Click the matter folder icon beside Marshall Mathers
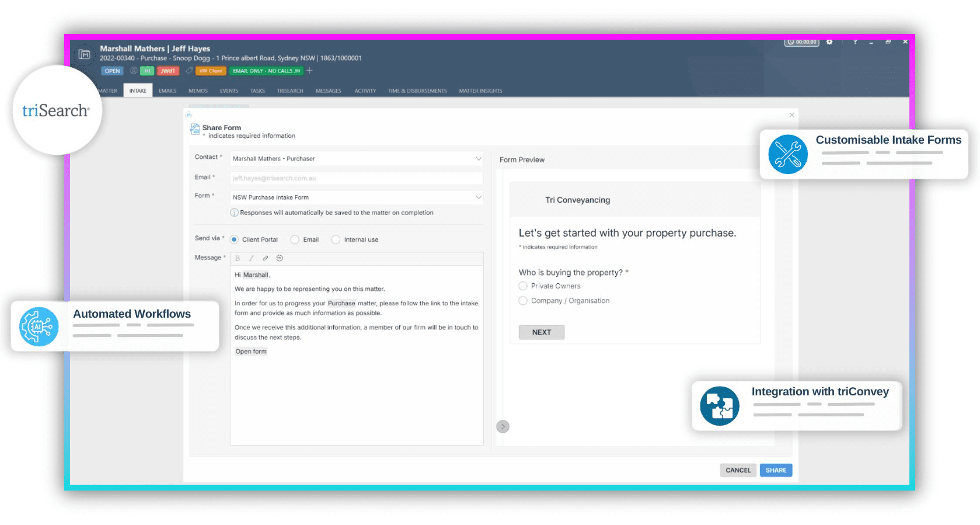This screenshot has height=525, width=980. click(x=84, y=54)
